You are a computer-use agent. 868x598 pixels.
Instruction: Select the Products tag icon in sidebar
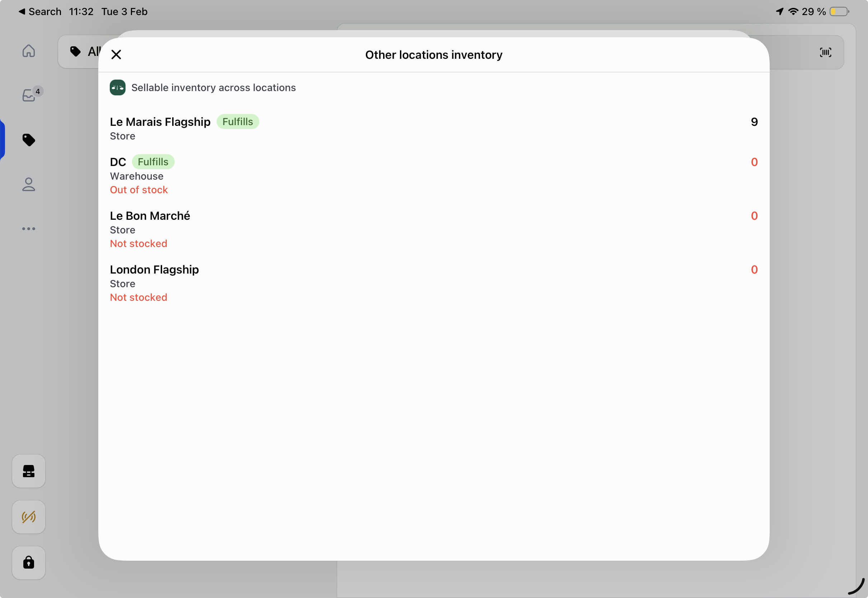coord(28,140)
